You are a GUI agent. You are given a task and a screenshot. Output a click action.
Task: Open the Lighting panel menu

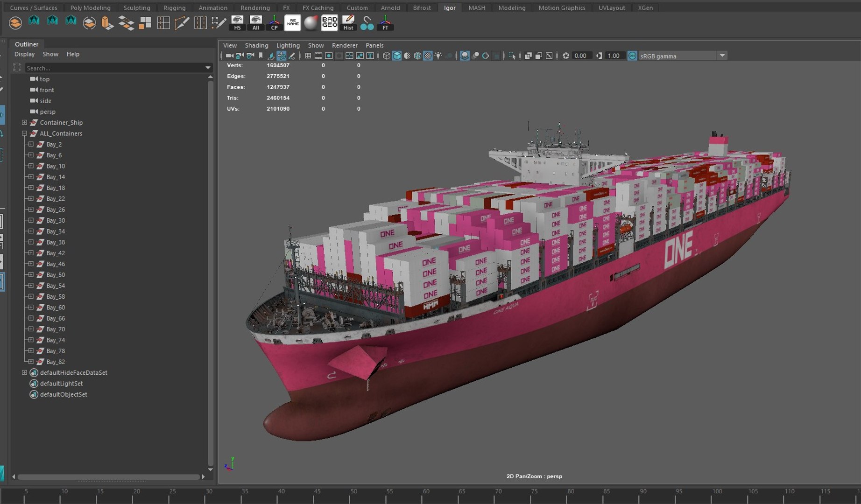(288, 45)
